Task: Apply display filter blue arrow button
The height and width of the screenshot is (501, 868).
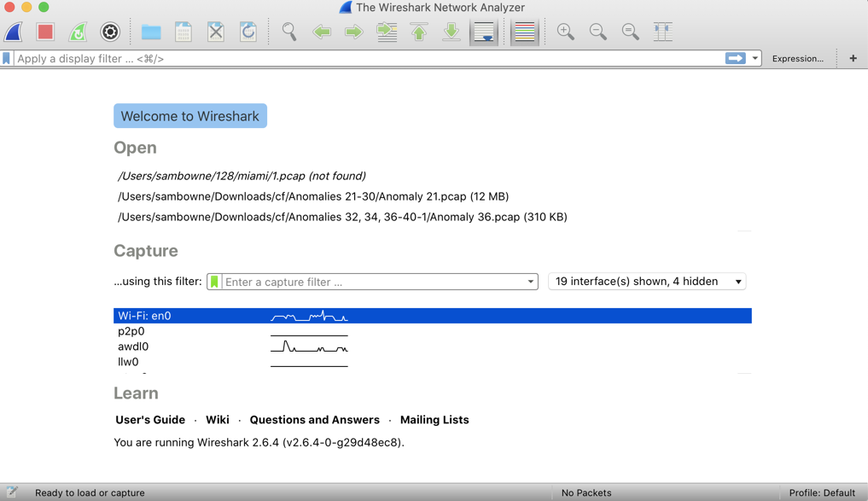Action: (735, 58)
